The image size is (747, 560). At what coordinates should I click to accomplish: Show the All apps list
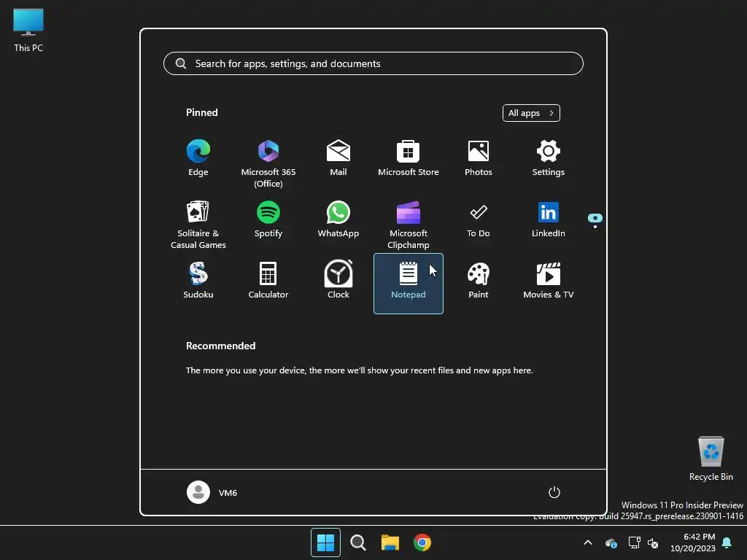(531, 113)
